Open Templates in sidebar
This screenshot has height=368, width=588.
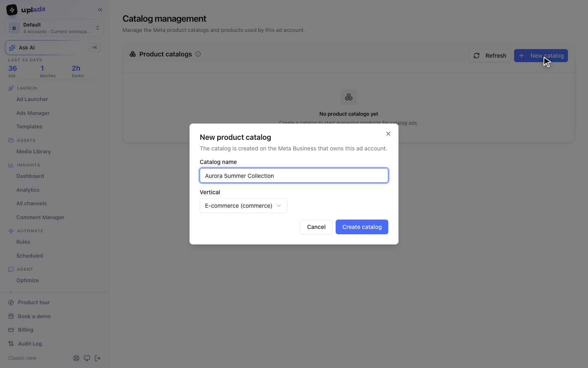click(x=29, y=126)
